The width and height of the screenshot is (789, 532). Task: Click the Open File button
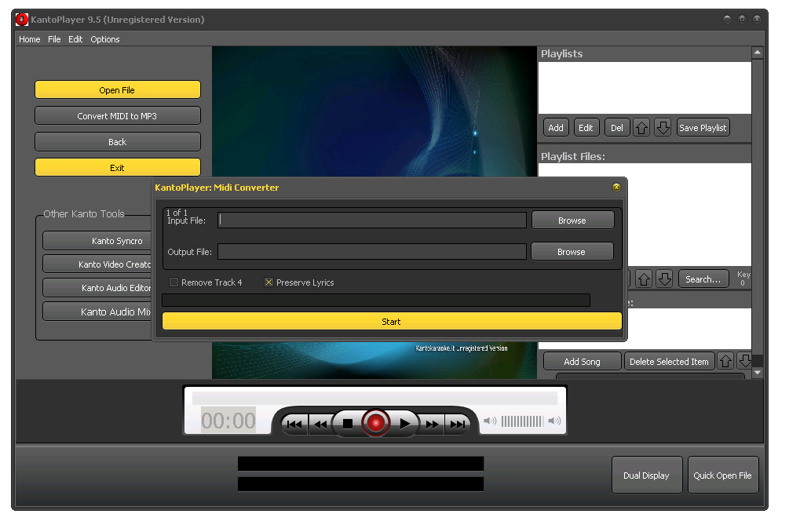[117, 90]
